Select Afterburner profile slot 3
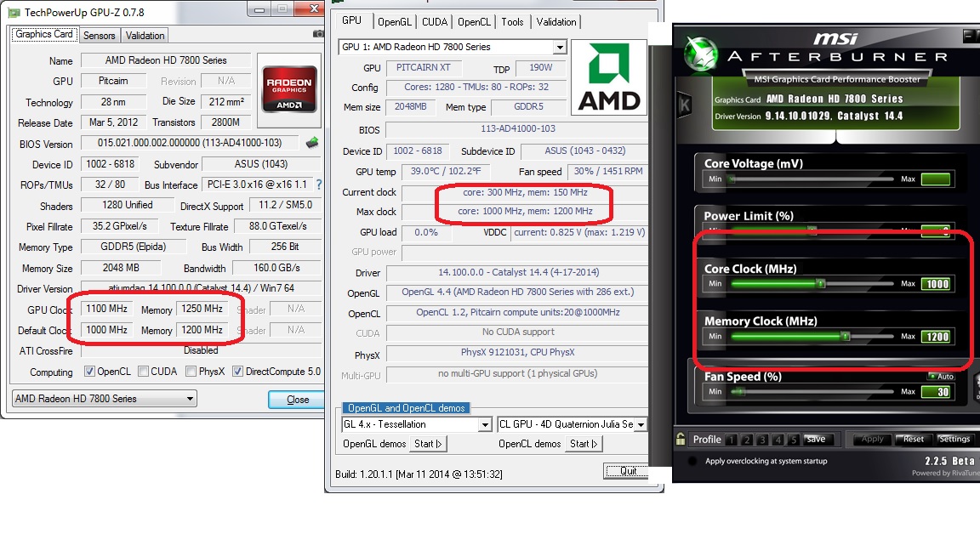This screenshot has width=980, height=551. (x=762, y=440)
